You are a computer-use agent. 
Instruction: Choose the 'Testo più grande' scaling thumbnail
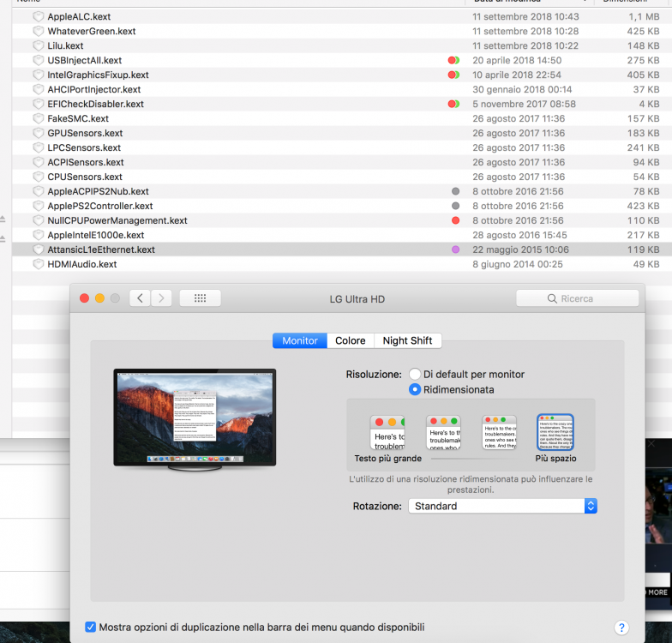click(387, 432)
